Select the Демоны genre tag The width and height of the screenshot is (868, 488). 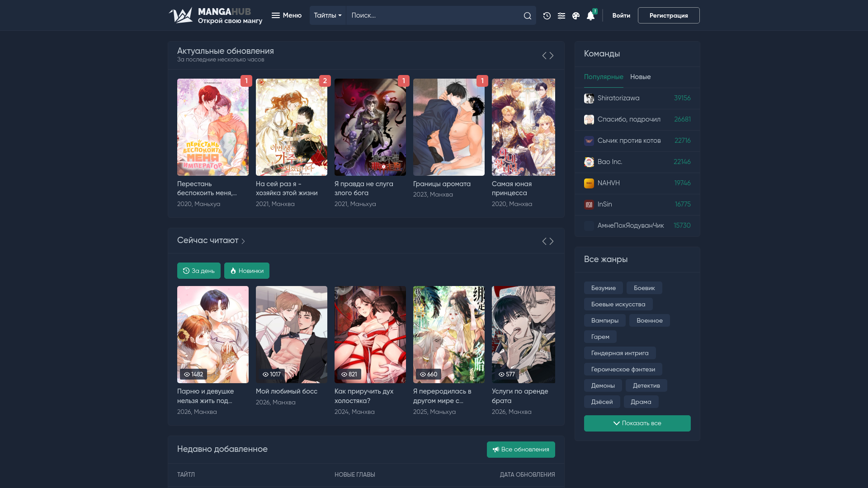click(603, 385)
